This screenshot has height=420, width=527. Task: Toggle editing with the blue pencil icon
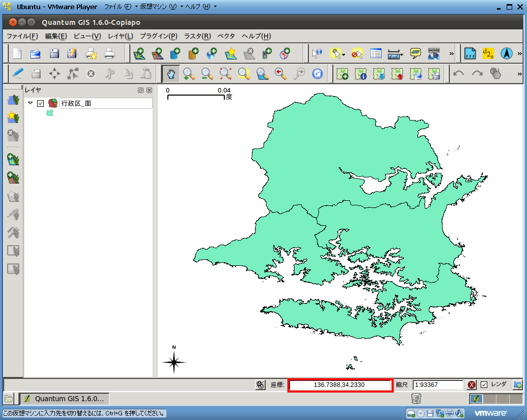click(x=17, y=74)
